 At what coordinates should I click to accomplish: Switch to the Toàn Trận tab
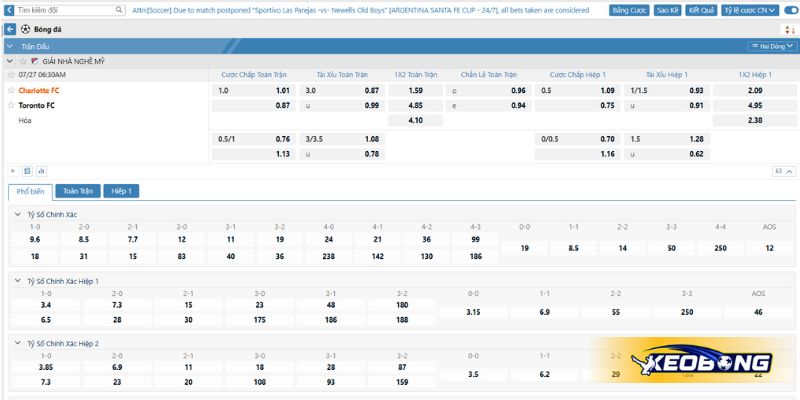point(78,191)
